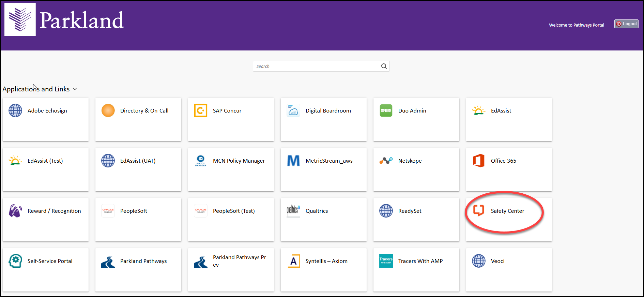Click the Self-Service Portal head icon
The width and height of the screenshot is (644, 297).
(x=15, y=261)
